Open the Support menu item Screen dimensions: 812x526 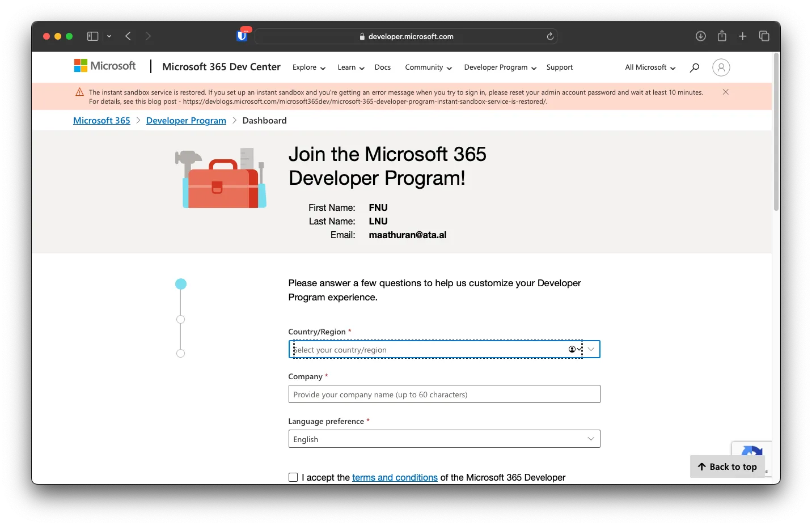coord(560,67)
